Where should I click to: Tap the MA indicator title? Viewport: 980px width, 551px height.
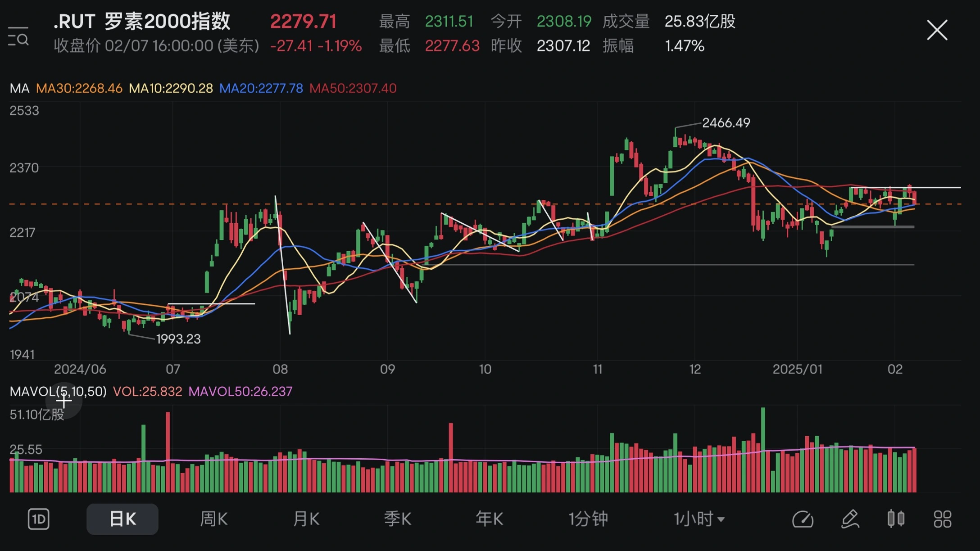[19, 88]
